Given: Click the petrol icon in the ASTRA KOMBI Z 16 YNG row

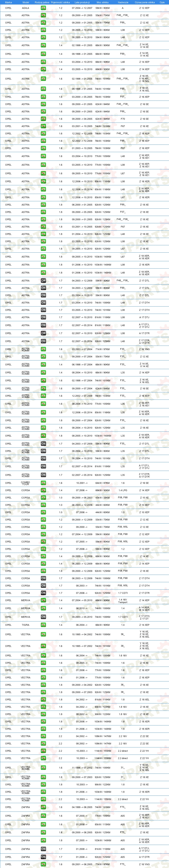Looking at the screenshot, I should tap(43, 349).
